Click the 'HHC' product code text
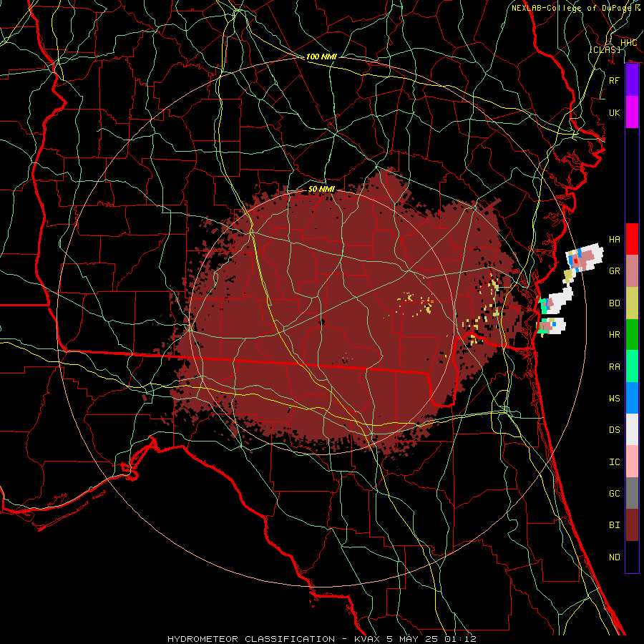 [628, 43]
